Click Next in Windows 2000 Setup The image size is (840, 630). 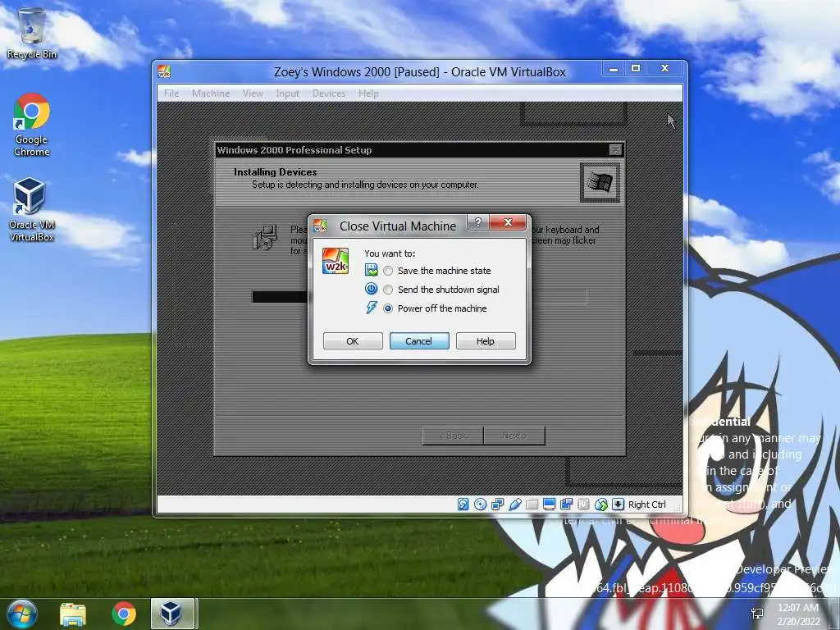[514, 436]
